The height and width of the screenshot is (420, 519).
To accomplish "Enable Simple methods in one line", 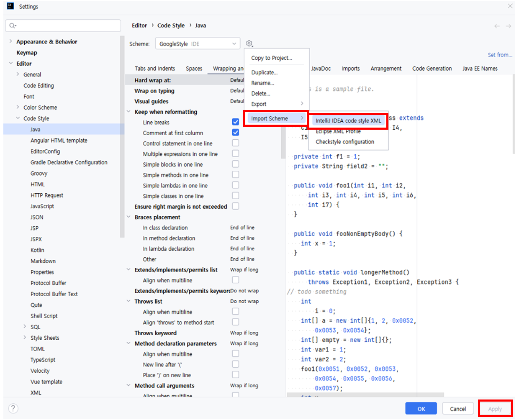I will (x=236, y=174).
